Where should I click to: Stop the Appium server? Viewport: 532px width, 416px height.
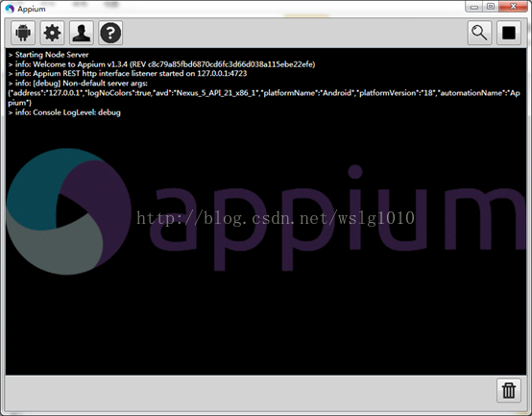click(509, 33)
